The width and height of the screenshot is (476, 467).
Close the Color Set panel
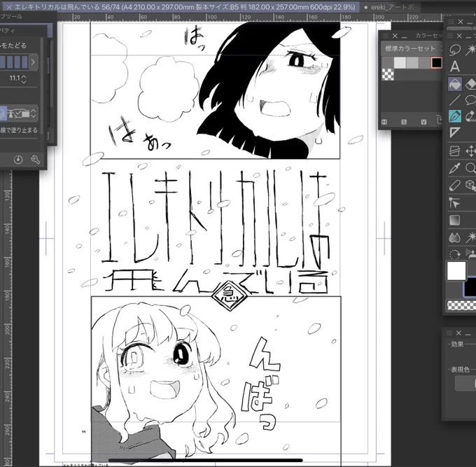[x=395, y=36]
